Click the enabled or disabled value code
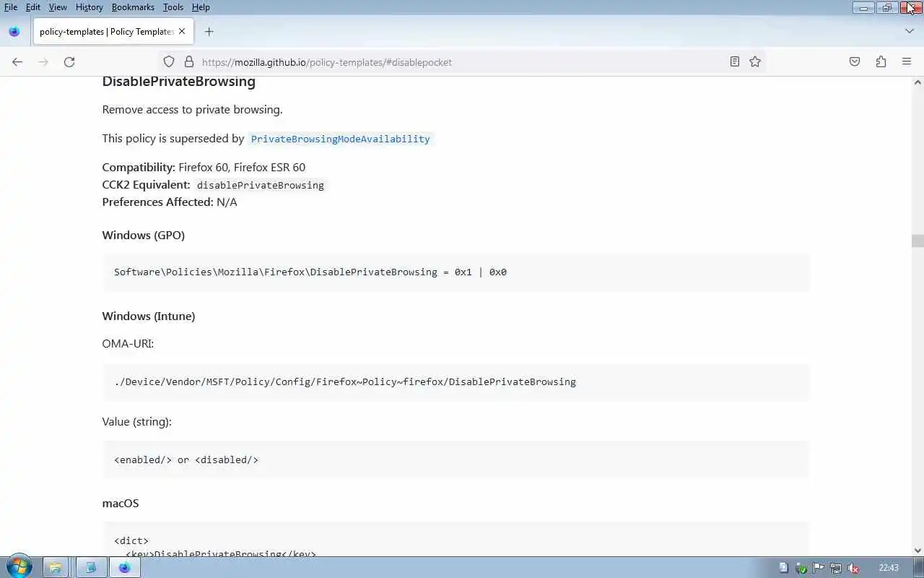The width and height of the screenshot is (924, 578). click(x=186, y=460)
